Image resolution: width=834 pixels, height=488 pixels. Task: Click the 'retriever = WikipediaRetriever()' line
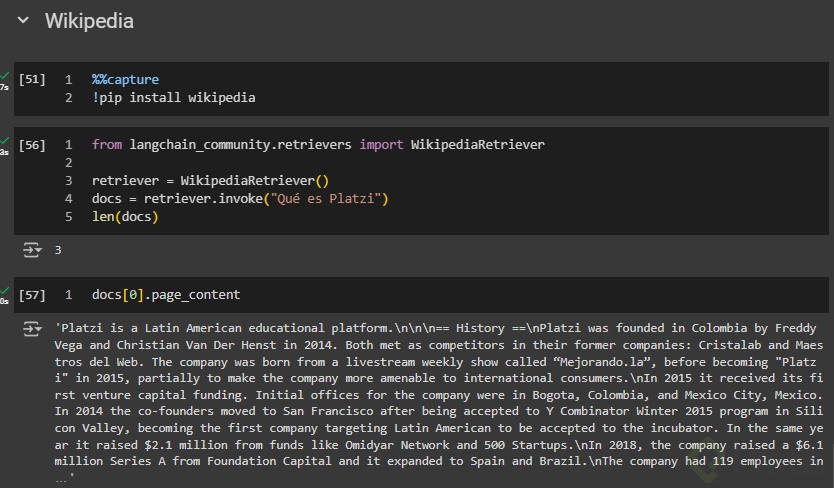(x=210, y=181)
